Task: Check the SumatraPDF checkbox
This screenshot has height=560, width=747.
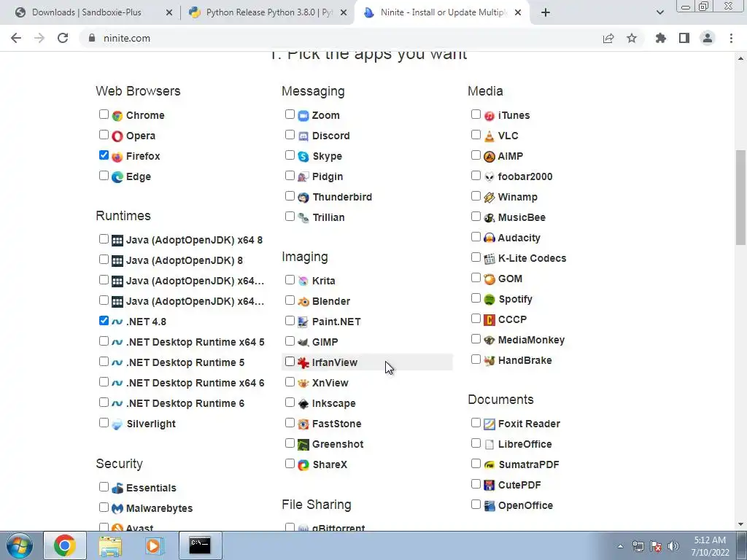Action: pyautogui.click(x=476, y=464)
